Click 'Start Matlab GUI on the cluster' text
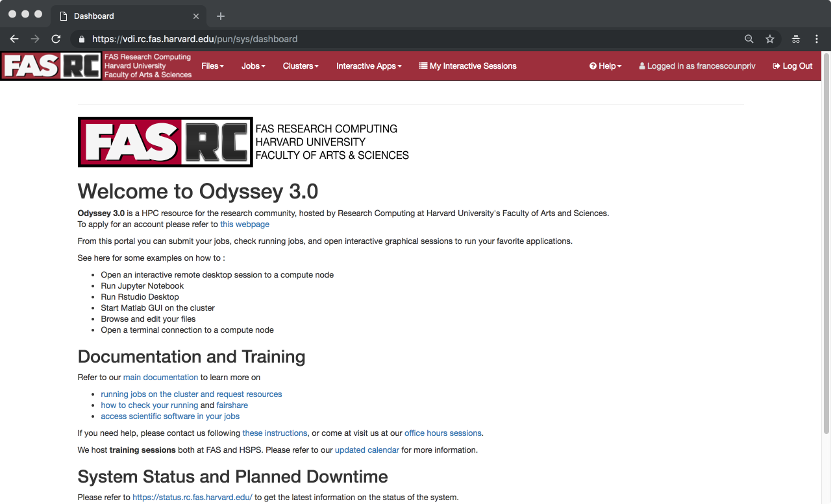The width and height of the screenshot is (831, 504). 158,308
